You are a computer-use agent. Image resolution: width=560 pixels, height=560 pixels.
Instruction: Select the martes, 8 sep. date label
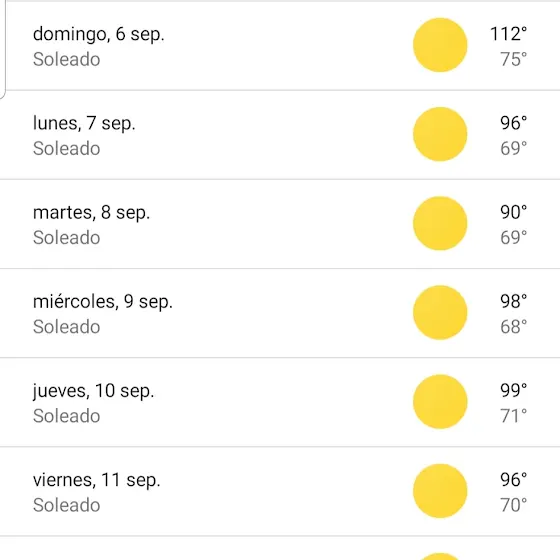(91, 212)
